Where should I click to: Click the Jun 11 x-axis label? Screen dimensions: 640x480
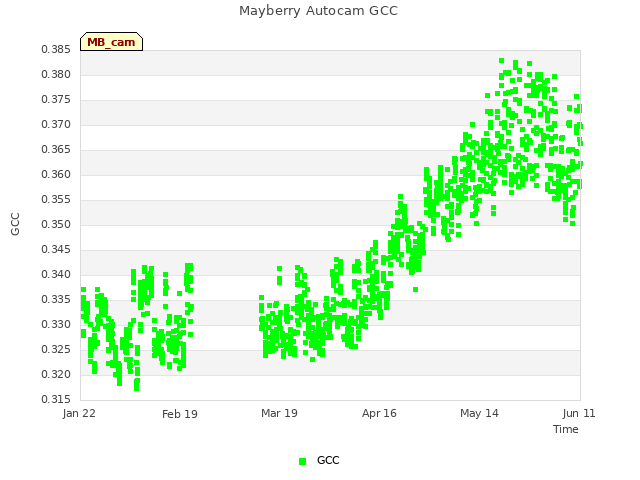579,413
